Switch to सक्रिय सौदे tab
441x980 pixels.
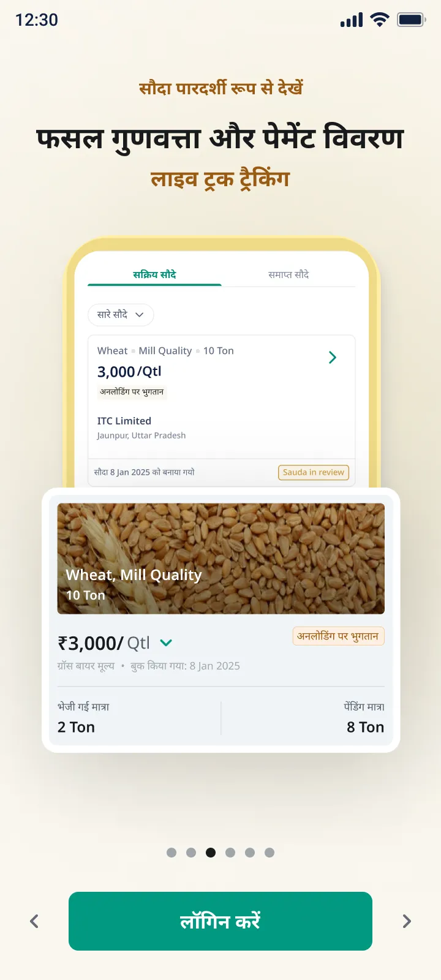[154, 275]
